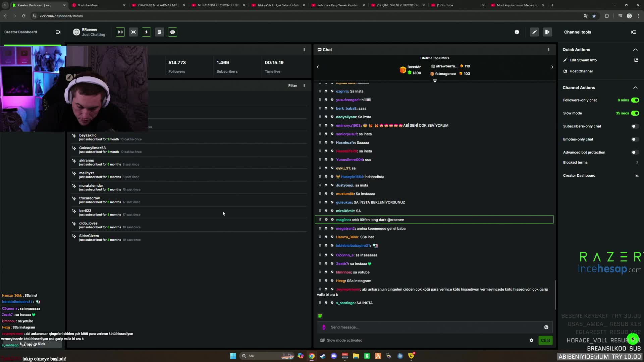Expand Blocked terms chevron

pos(637,163)
